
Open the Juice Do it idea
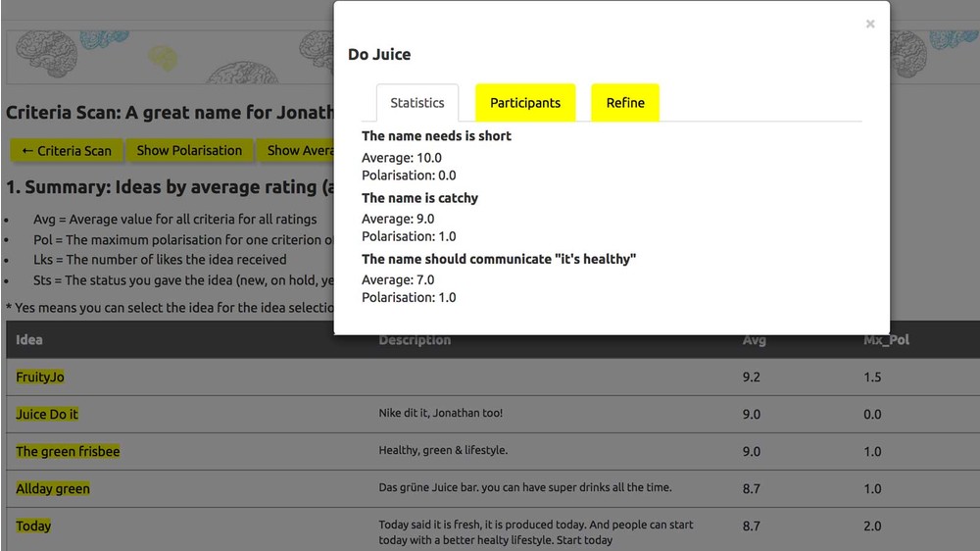click(47, 415)
